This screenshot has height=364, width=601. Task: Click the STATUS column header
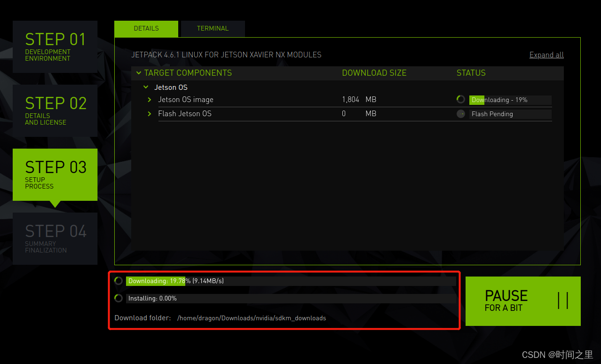[x=471, y=73]
